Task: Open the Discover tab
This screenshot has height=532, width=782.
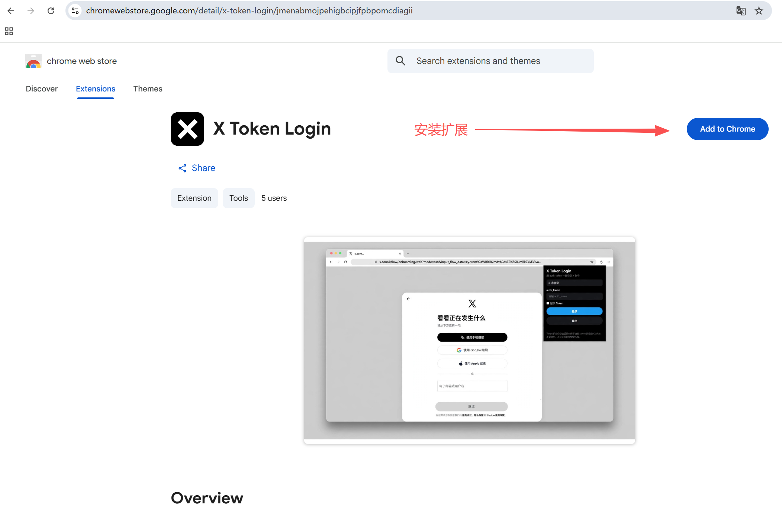Action: click(42, 89)
